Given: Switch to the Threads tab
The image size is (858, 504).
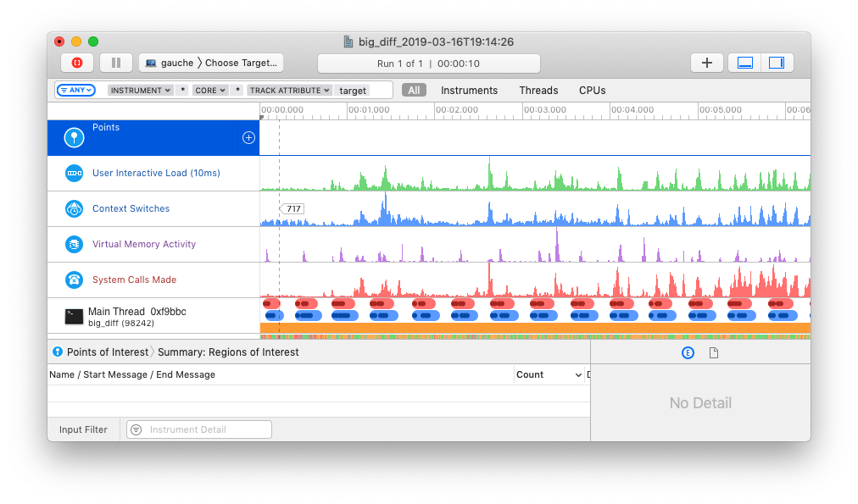Looking at the screenshot, I should tap(538, 90).
